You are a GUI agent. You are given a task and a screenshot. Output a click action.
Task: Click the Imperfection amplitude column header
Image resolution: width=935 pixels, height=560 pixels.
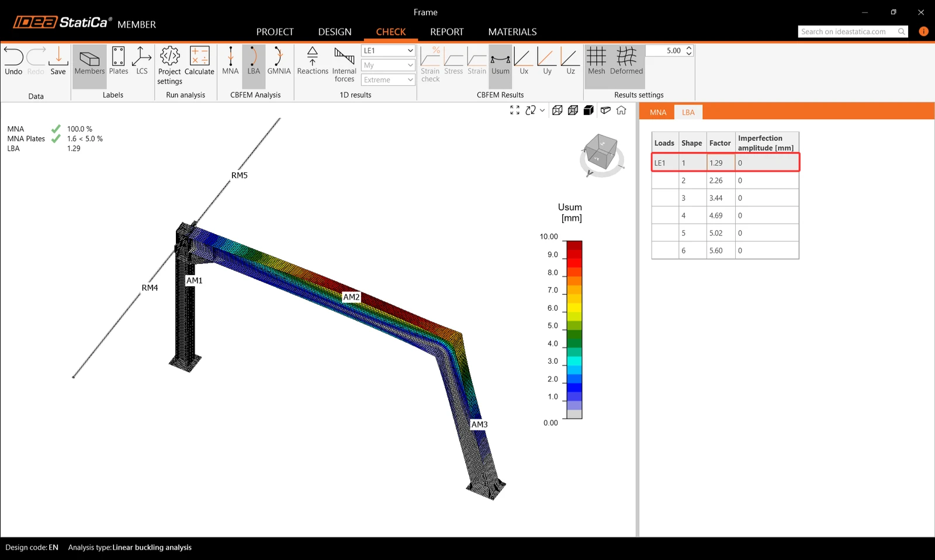(767, 143)
